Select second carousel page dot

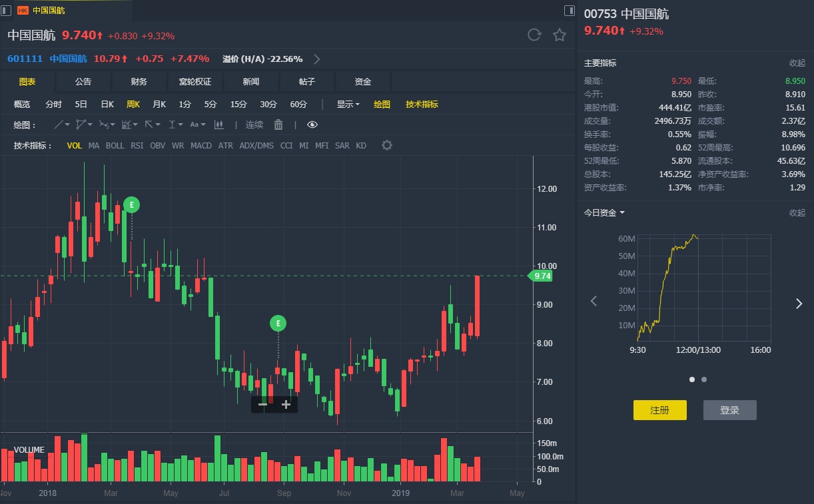point(704,379)
